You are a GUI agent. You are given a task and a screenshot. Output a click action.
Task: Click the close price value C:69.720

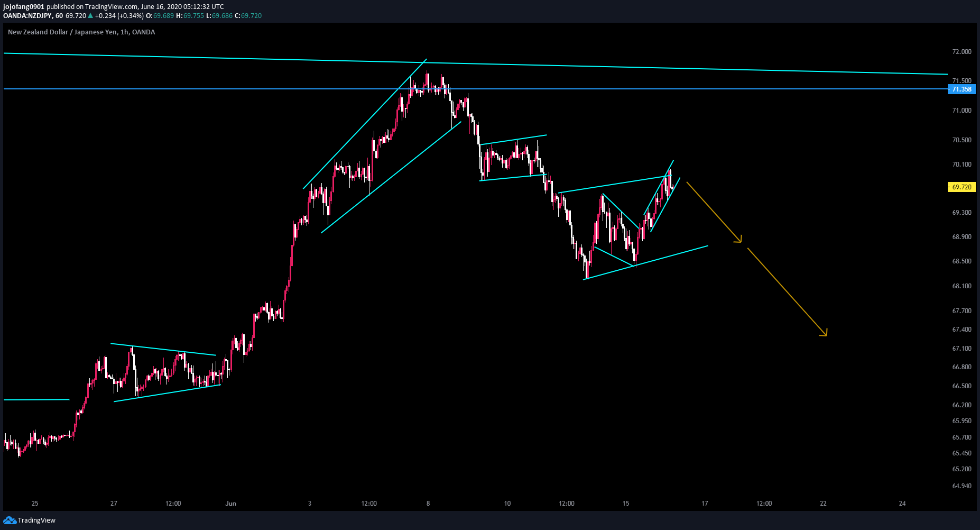point(248,16)
